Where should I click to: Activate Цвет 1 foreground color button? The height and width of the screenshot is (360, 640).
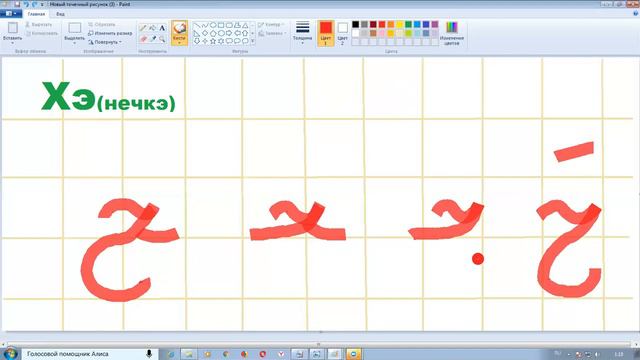click(x=326, y=33)
